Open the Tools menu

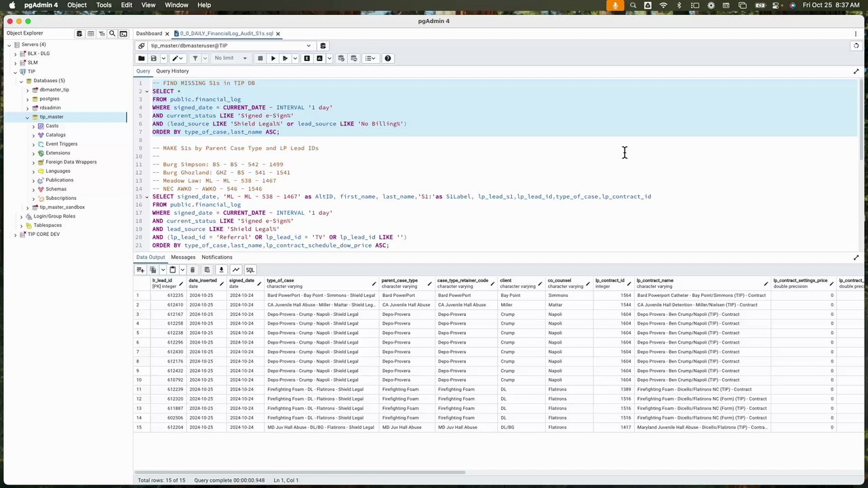point(104,5)
